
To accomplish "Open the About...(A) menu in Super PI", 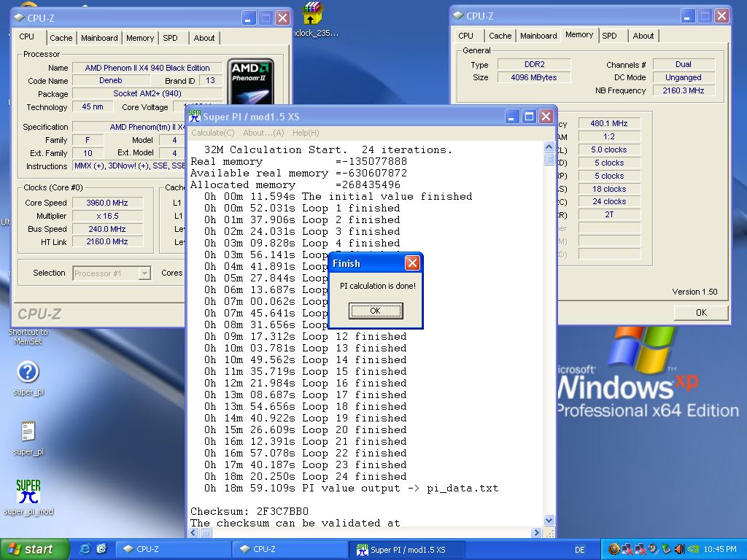I will click(263, 133).
